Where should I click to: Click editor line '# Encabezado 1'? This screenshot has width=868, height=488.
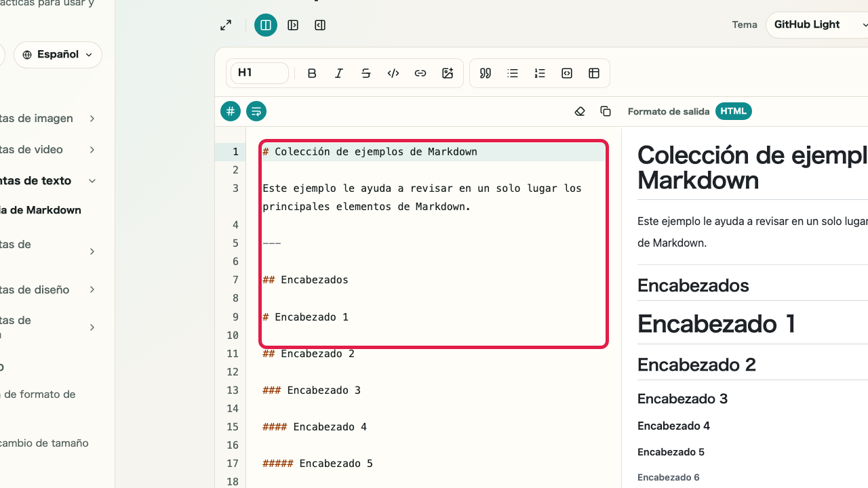305,317
